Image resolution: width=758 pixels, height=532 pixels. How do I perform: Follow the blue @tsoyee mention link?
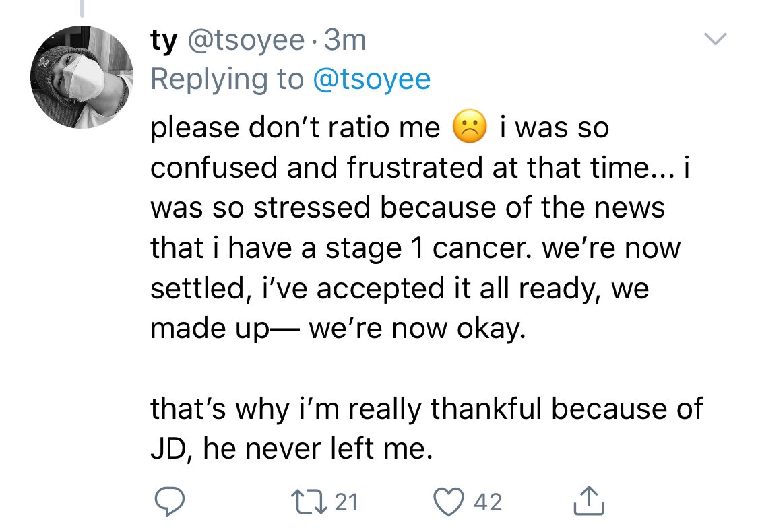(x=371, y=79)
